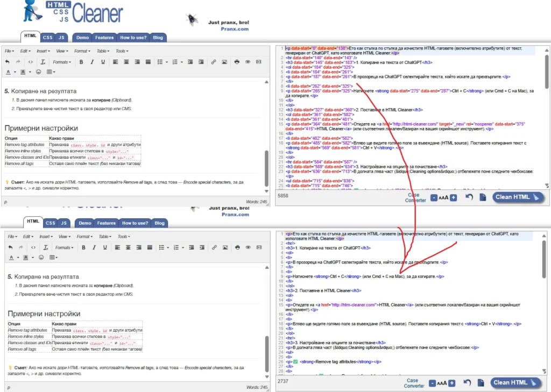551x392 pixels.
Task: Toggle bold in lower editor toolbar
Action: click(x=83, y=247)
